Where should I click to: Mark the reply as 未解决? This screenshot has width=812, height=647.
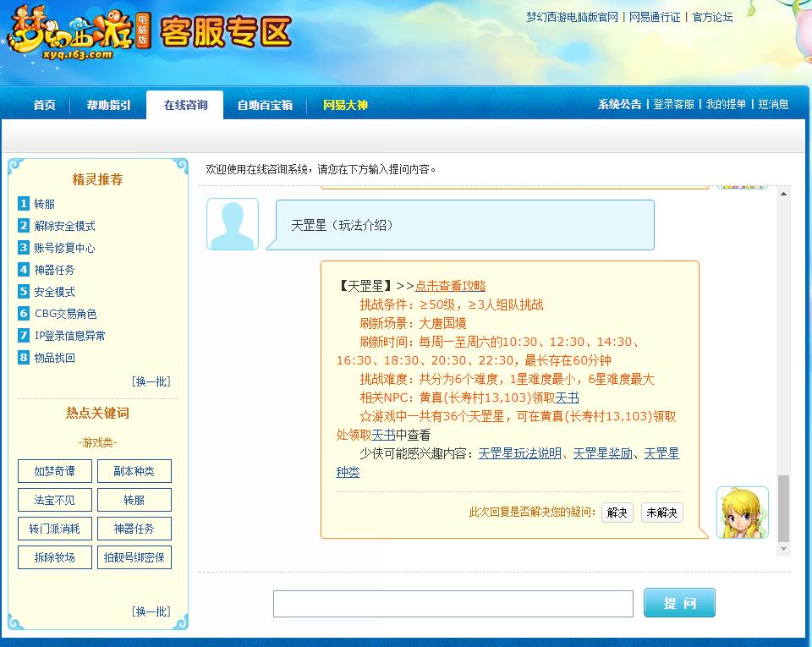pos(661,513)
